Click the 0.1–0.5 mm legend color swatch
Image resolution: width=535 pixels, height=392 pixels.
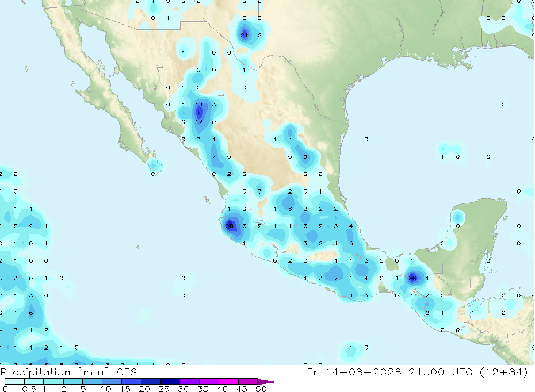tap(14, 381)
